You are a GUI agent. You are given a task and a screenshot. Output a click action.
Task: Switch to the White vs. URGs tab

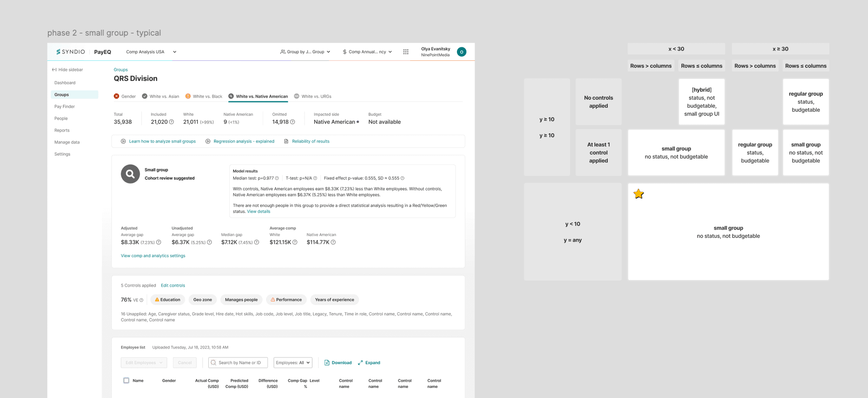[312, 96]
